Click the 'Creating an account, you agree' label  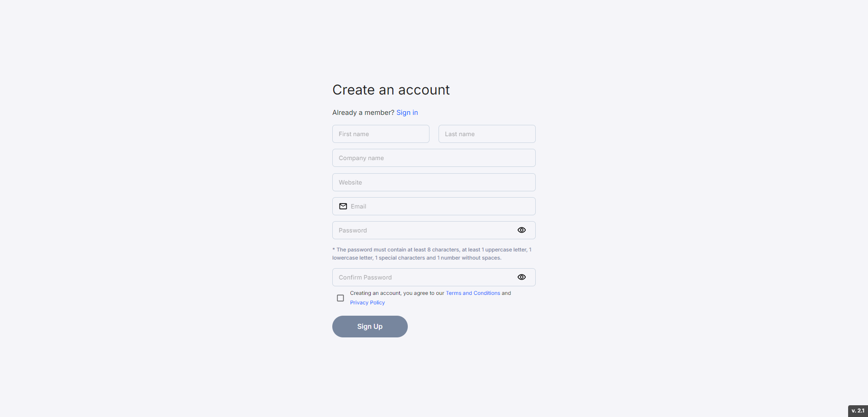[x=397, y=293]
